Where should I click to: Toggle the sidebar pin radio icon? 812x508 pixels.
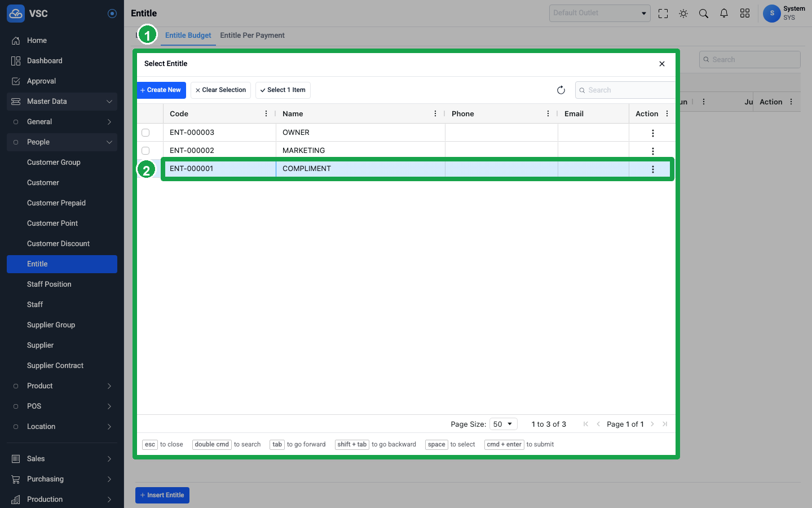112,14
